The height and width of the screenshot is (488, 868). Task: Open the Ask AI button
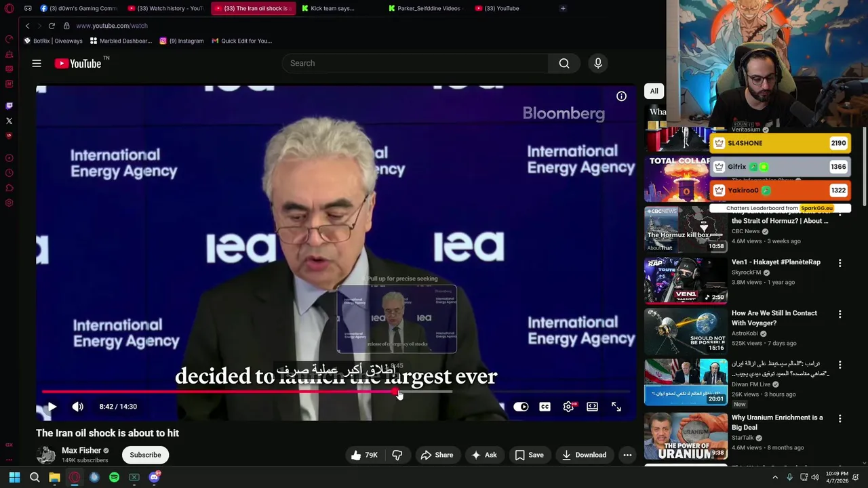pos(484,455)
